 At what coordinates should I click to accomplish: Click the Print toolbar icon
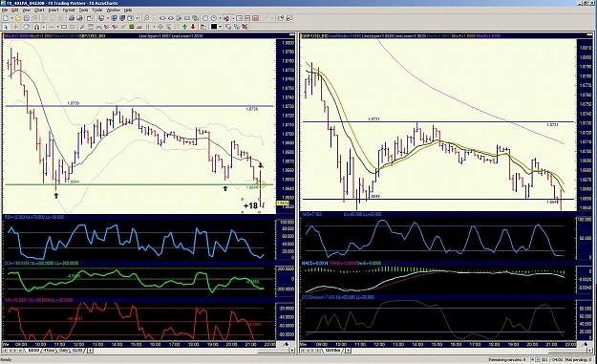72,18
